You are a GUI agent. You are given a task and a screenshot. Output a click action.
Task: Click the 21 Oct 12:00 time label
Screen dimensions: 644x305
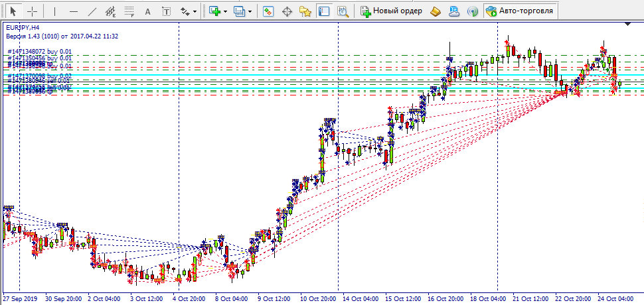point(530,298)
